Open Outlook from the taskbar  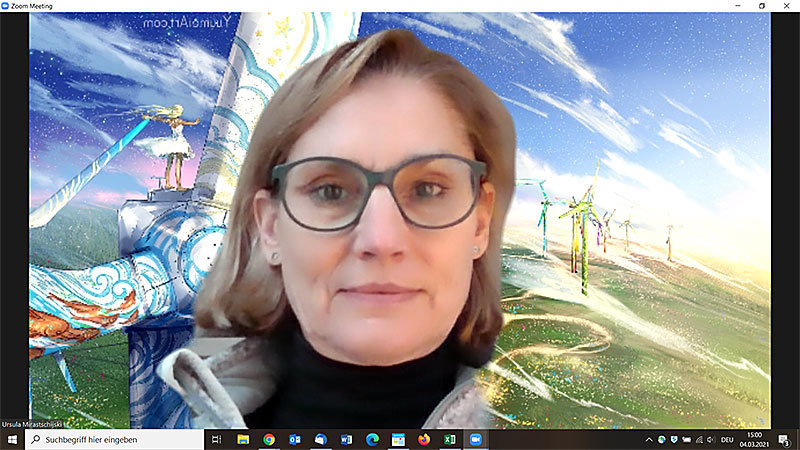[x=294, y=439]
